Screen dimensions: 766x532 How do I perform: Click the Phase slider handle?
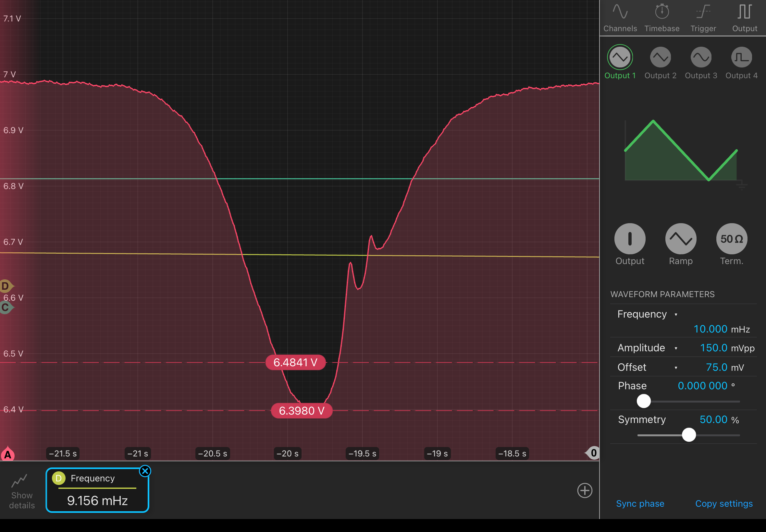(644, 401)
